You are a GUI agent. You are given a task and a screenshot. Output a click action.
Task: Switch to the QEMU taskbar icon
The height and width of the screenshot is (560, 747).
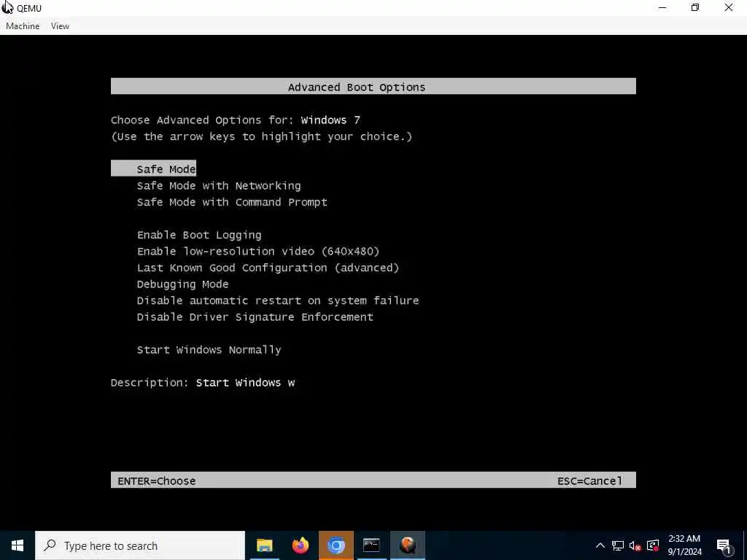[x=407, y=545]
